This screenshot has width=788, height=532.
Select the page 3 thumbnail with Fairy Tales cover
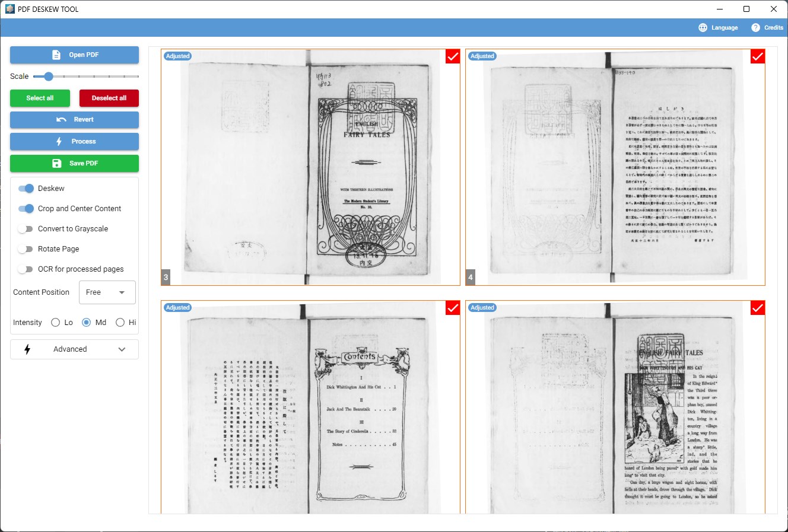point(310,167)
